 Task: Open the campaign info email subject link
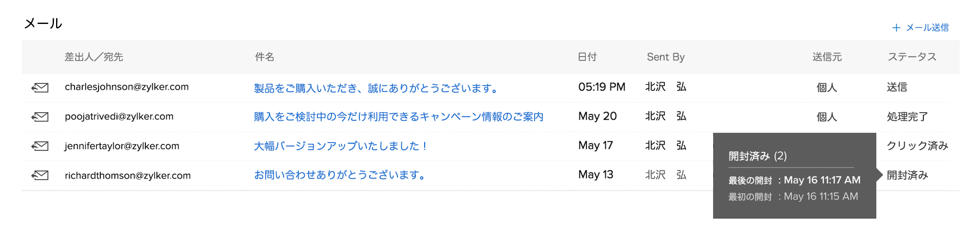399,117
